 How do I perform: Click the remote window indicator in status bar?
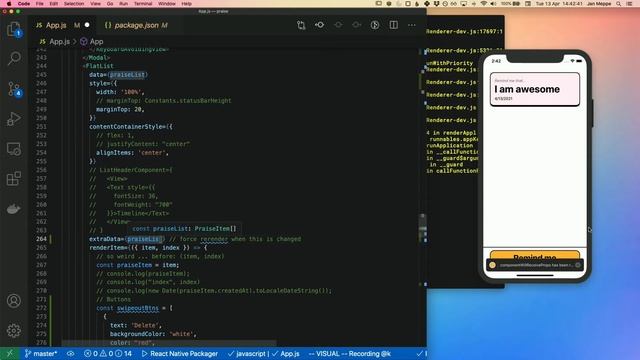tap(10, 353)
